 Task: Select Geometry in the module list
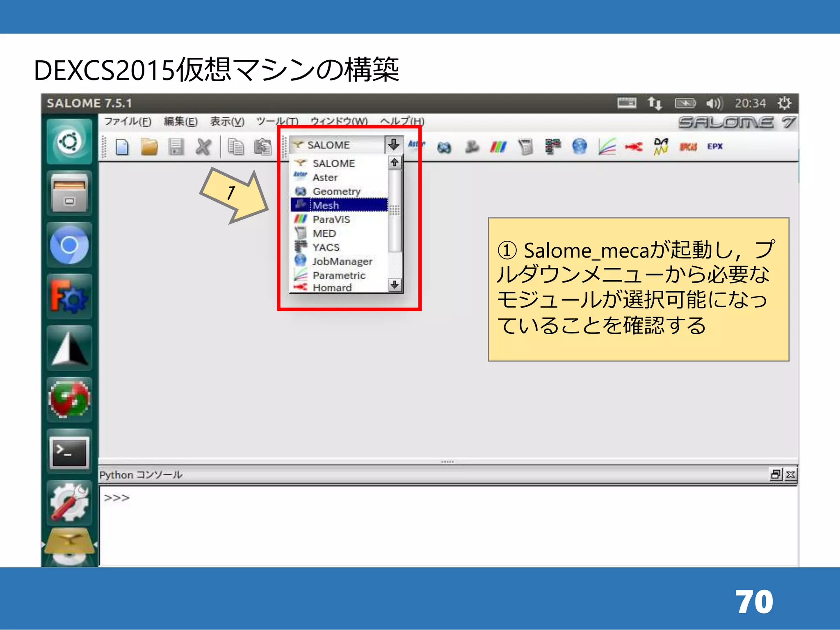(340, 191)
